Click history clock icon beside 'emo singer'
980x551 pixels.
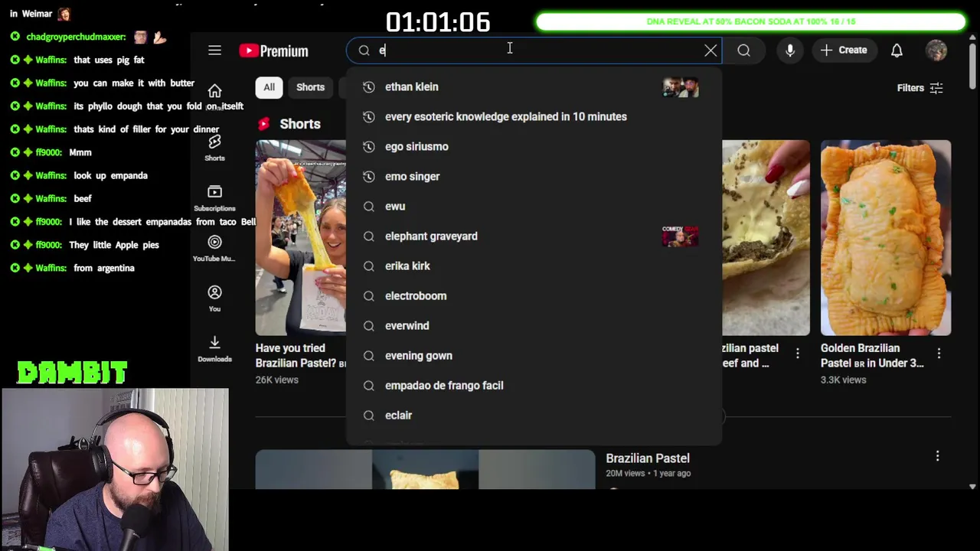[369, 177]
